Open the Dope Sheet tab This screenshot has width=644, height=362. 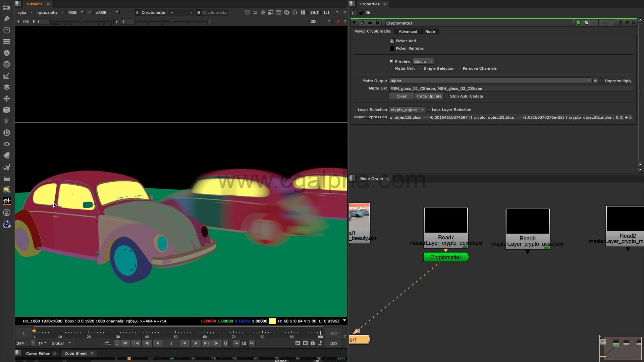coord(75,353)
